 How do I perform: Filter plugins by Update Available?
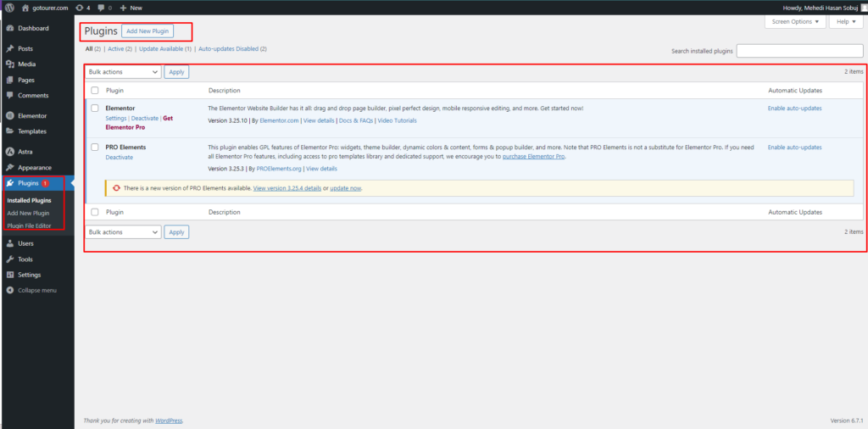tap(161, 48)
